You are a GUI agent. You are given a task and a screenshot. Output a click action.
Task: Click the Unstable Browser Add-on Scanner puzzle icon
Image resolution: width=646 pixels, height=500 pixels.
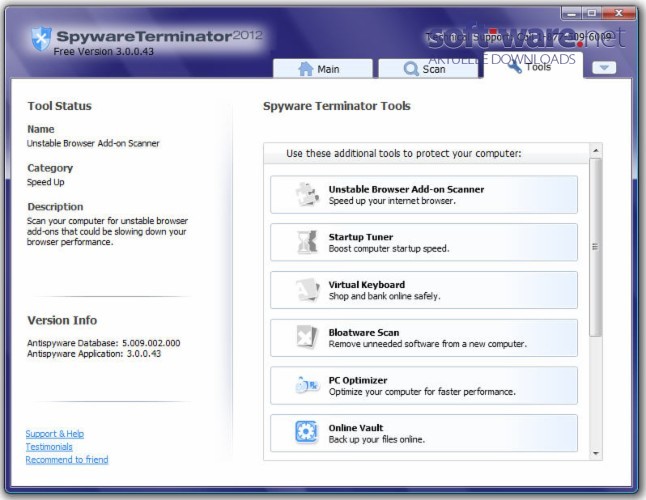(307, 194)
